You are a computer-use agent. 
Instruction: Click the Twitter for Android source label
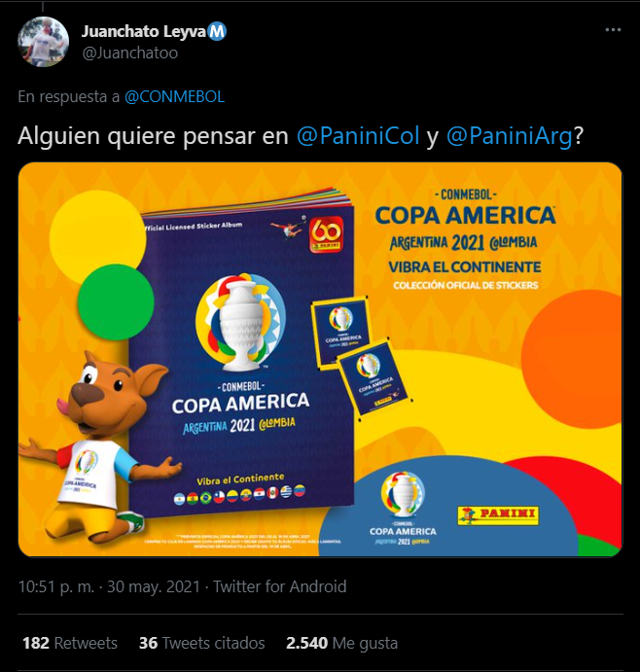tap(279, 586)
